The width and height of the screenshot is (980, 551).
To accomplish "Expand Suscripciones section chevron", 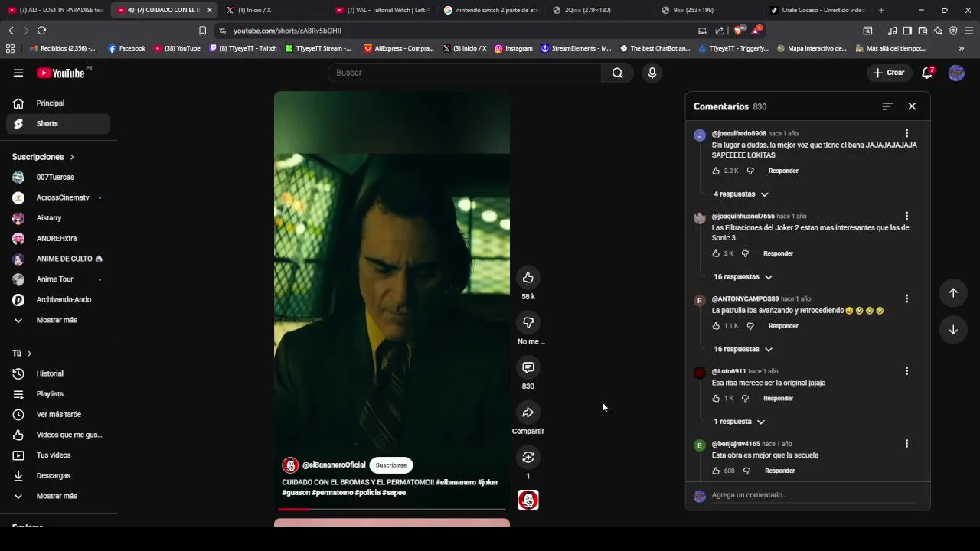I will point(72,157).
